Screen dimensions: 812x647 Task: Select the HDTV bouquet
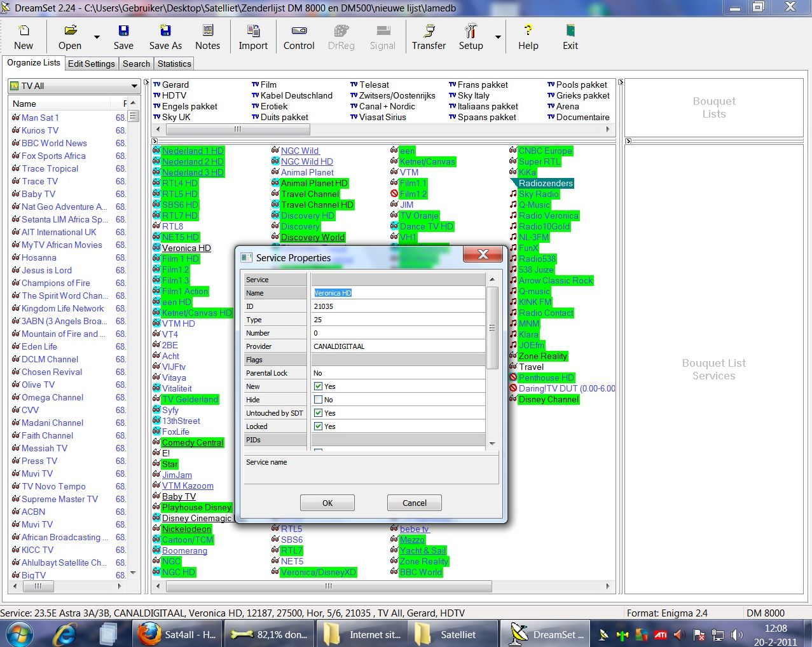174,95
